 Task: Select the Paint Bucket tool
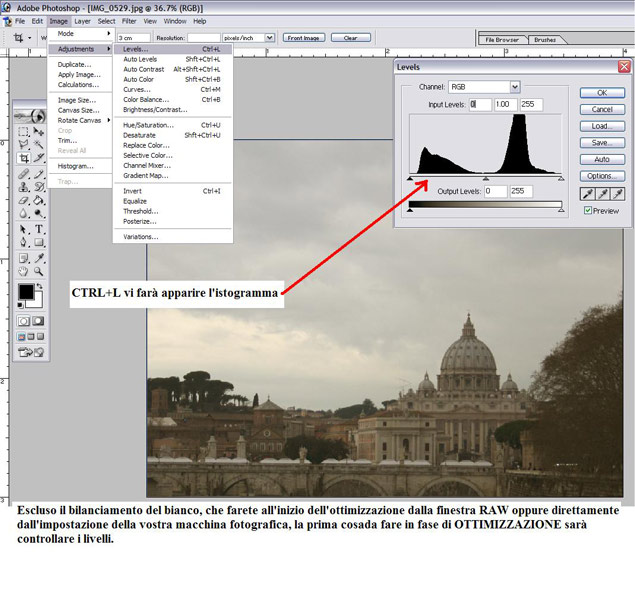pos(39,200)
